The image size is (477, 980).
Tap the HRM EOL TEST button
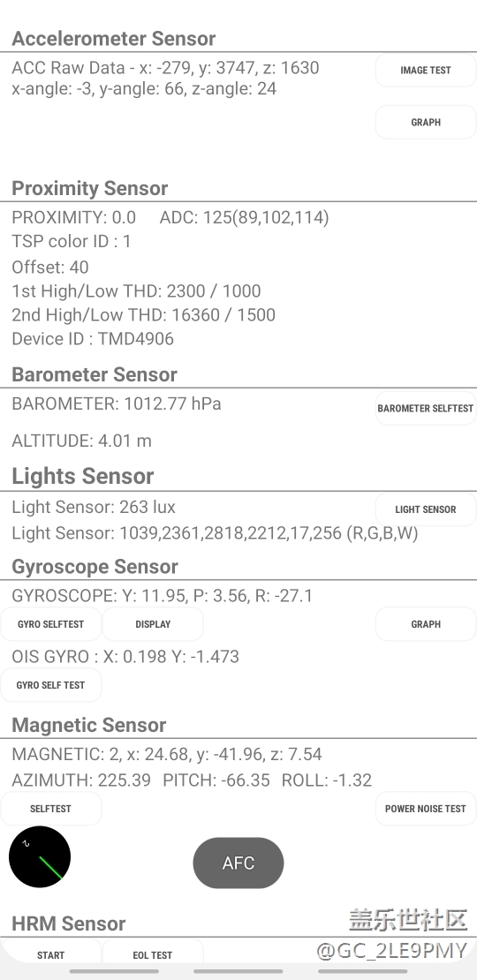pyautogui.click(x=153, y=954)
